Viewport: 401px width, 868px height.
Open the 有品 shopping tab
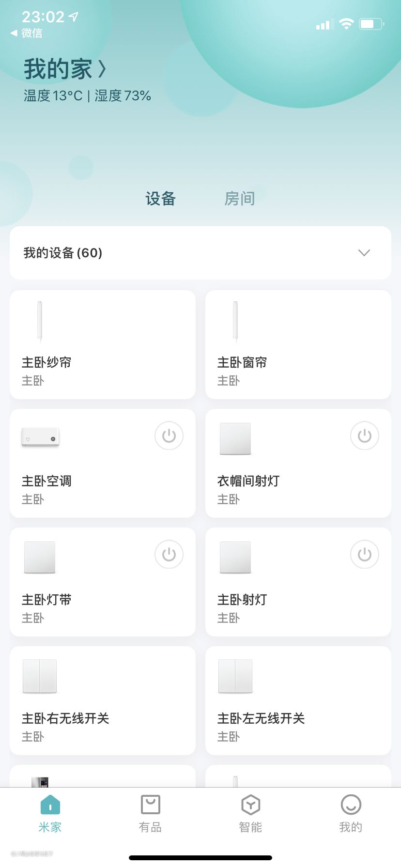(150, 813)
